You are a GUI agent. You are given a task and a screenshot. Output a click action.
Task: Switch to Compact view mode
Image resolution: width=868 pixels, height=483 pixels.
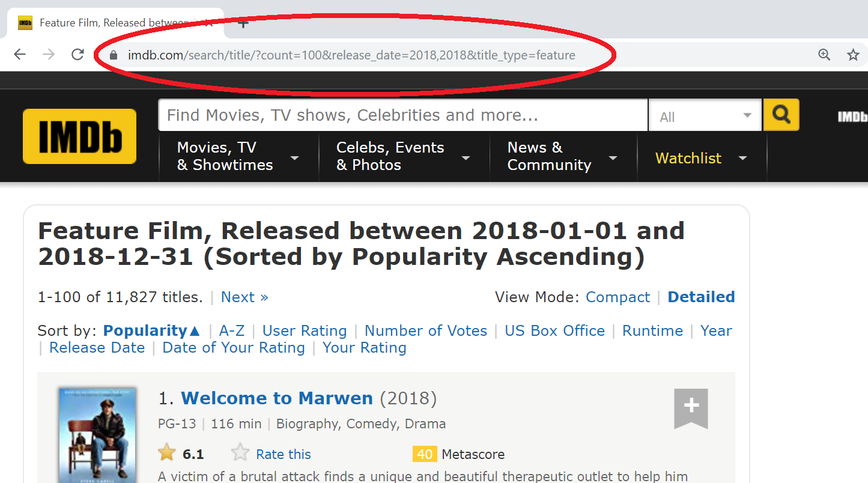[618, 297]
